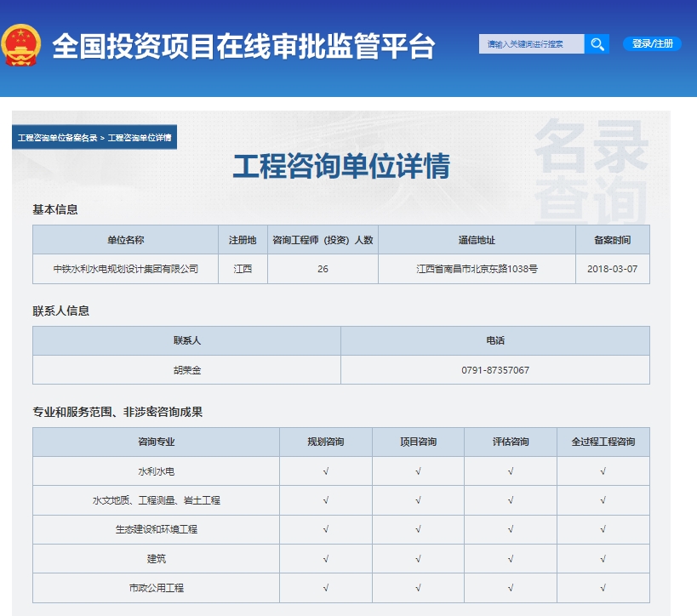
Task: Click the 注册地 column header
Action: 243,240
